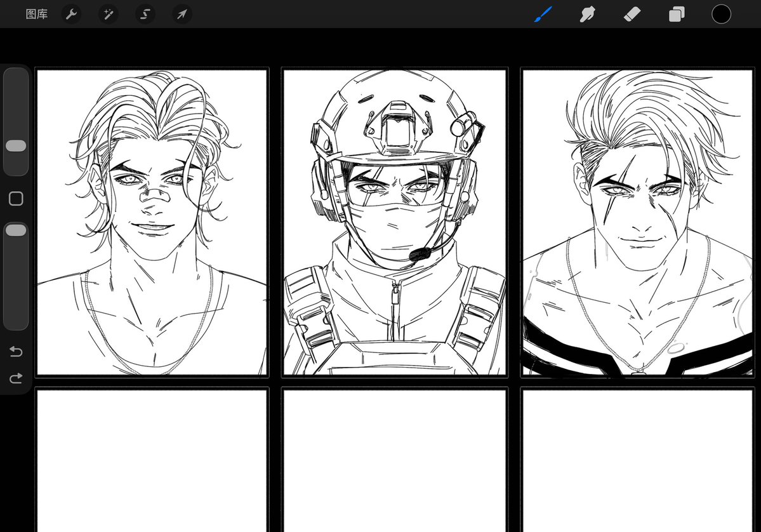
Task: Select the Smudge tool
Action: click(x=587, y=14)
